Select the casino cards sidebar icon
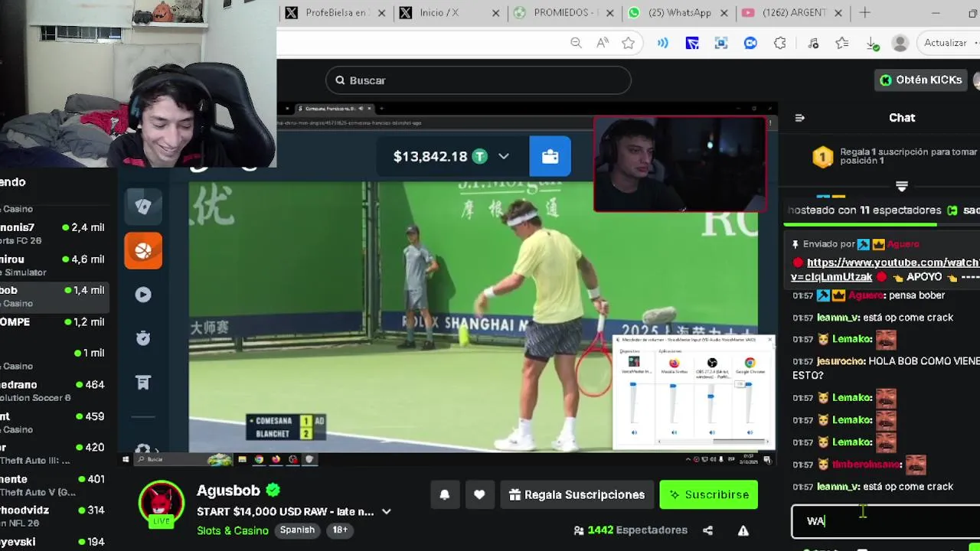This screenshot has height=551, width=980. (143, 206)
